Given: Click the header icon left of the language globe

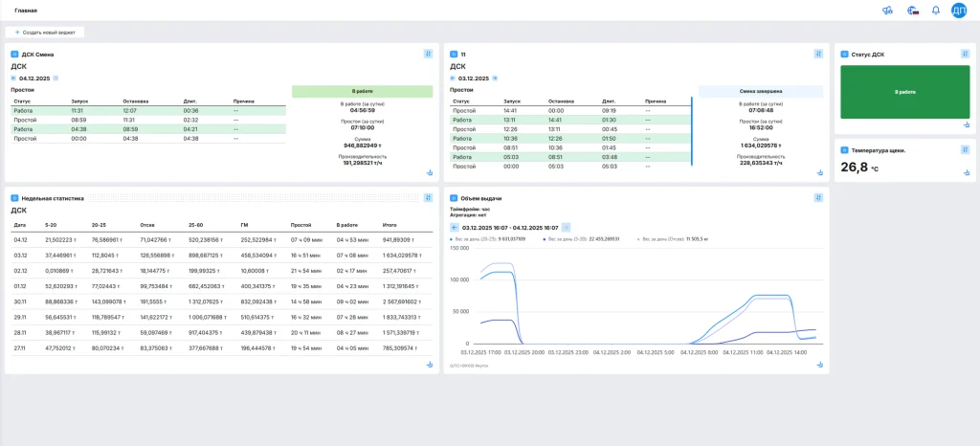Looking at the screenshot, I should [887, 11].
